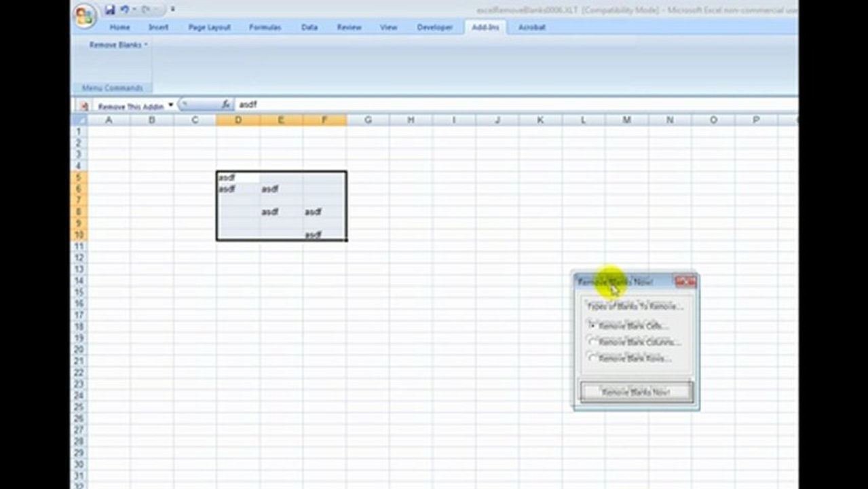Select row 5 header
The image size is (868, 489).
pos(79,177)
